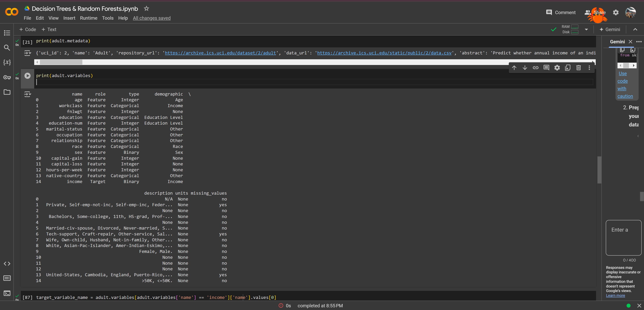Run the print(adult.variables) cell
The width and height of the screenshot is (644, 310).
27,76
